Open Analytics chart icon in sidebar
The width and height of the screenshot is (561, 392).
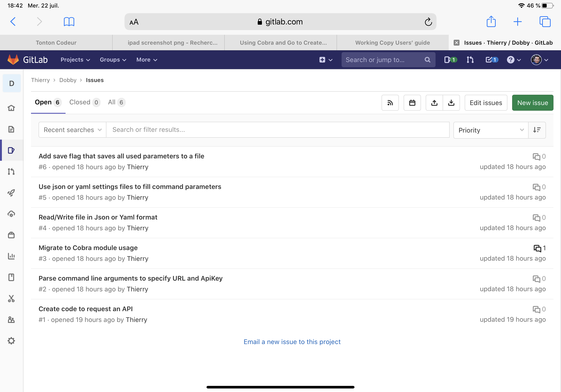click(x=11, y=256)
